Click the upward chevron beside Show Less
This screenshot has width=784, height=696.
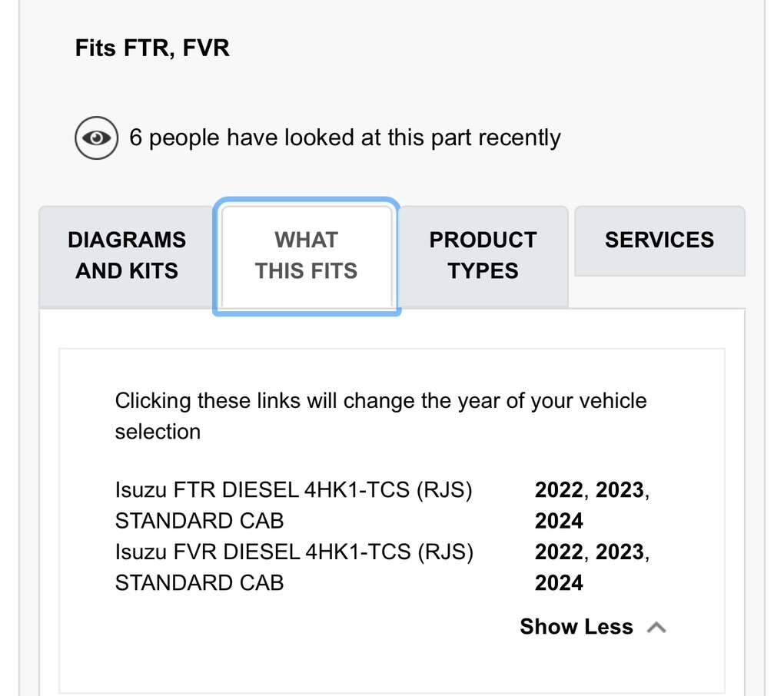pyautogui.click(x=656, y=628)
